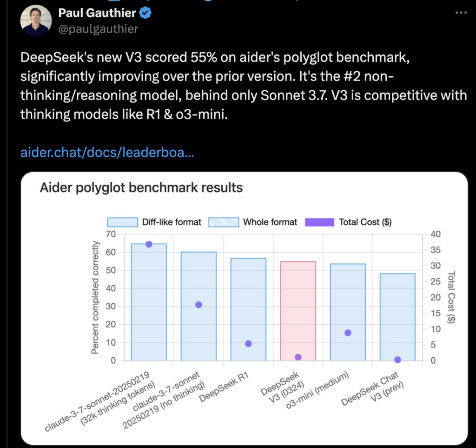
Task: Click the DeepSeek Chat V3 (prev) bar
Action: [x=398, y=317]
